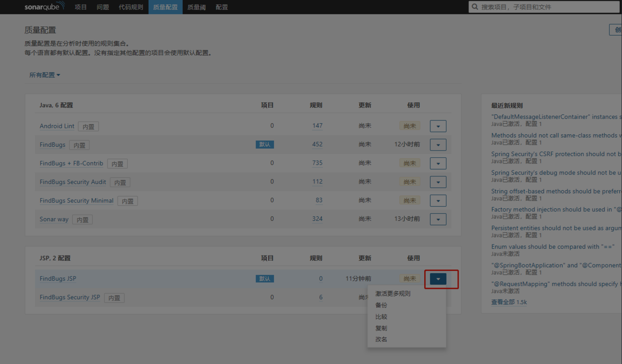Open the 项目 menu item
The height and width of the screenshot is (364, 622).
click(x=81, y=7)
